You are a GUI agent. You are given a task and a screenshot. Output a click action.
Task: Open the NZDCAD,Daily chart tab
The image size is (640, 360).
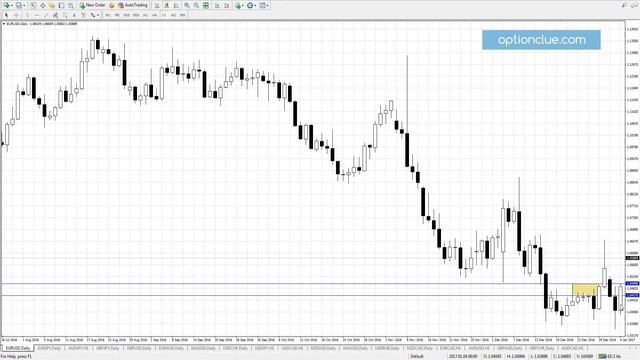pyautogui.click(x=420, y=348)
